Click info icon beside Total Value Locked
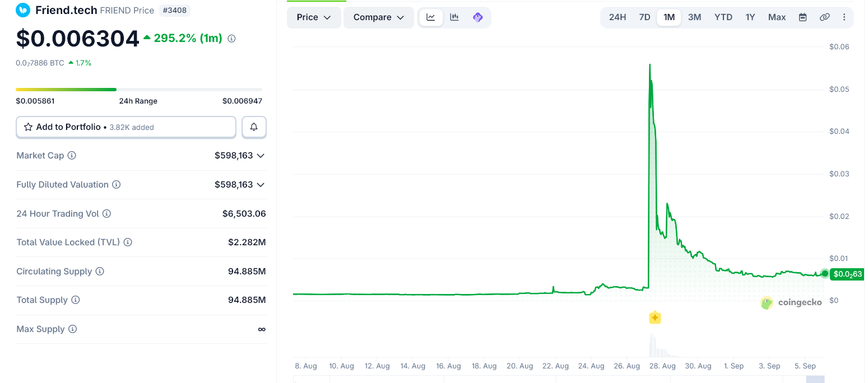 pos(128,242)
